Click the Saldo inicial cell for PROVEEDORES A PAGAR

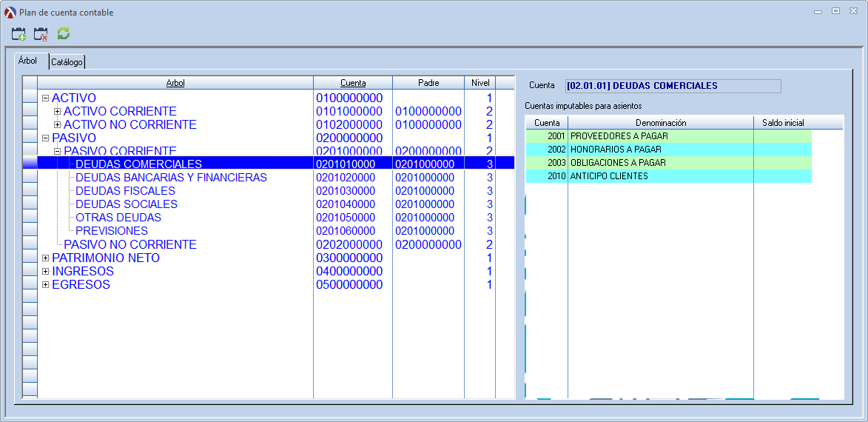783,135
